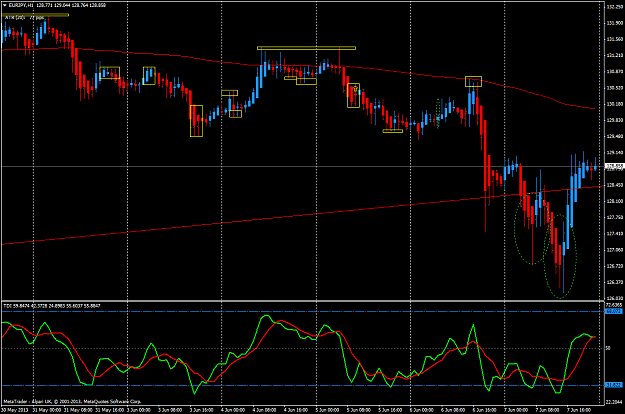Select the yellow rectangle at 6 Jun 16:00 peak
Viewport: 625px width, 414px height.
click(x=474, y=82)
